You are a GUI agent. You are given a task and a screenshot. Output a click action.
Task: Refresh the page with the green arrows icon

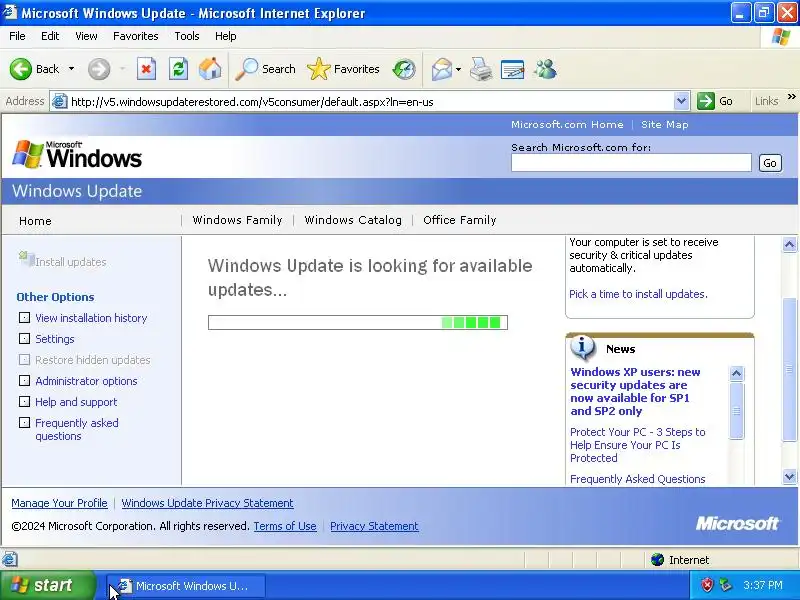(179, 69)
